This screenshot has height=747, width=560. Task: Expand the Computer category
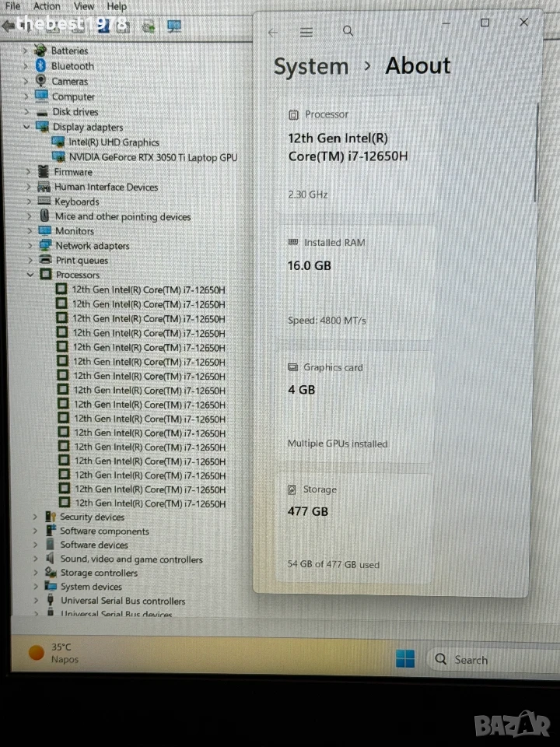click(x=26, y=96)
